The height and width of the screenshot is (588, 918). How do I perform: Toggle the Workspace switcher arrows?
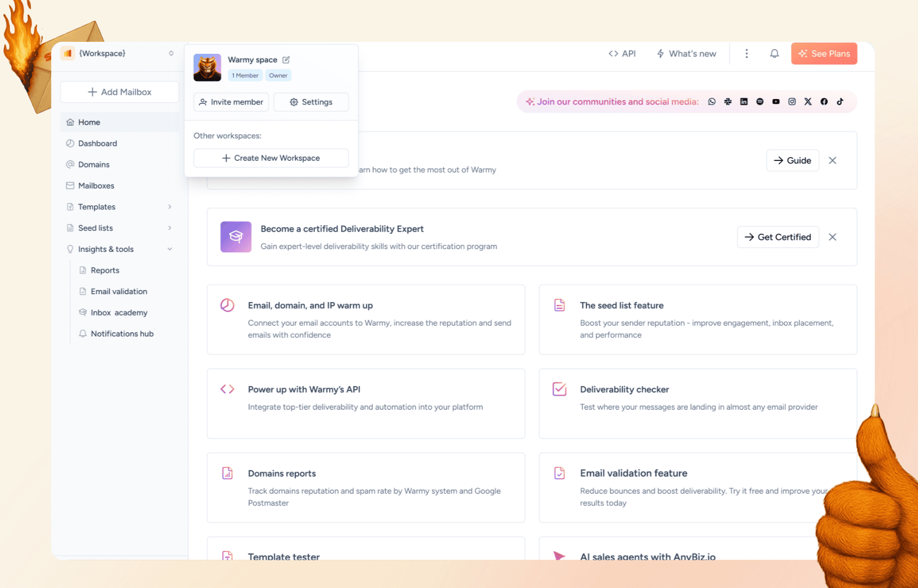coord(171,53)
